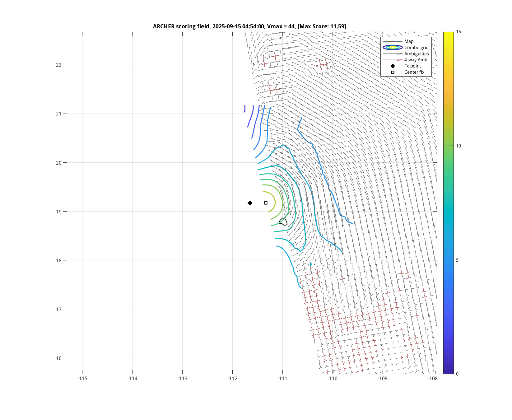Image resolution: width=512 pixels, height=420 pixels.
Task: Click the red 4-way Amb. arrow in legend
Action: point(393,60)
